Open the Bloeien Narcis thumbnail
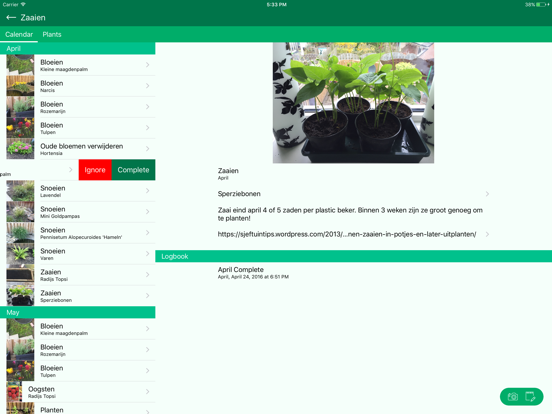 click(20, 86)
